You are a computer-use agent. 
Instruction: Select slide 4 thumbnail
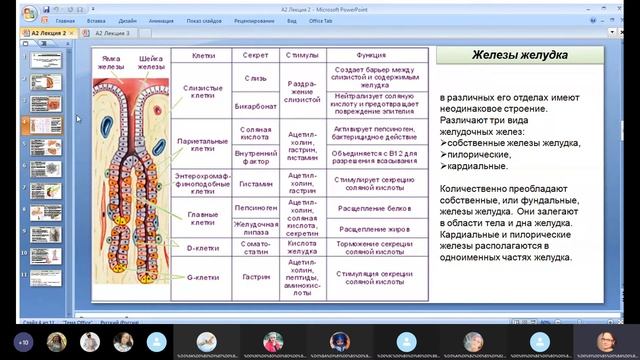[46, 125]
